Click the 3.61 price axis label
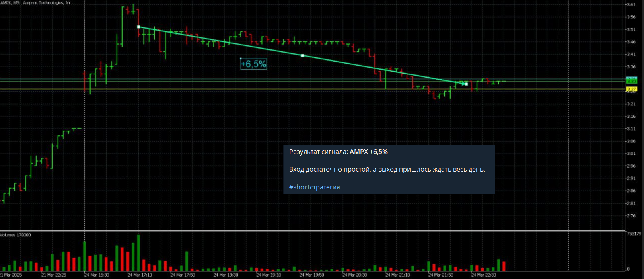This screenshot has height=279, width=644. click(631, 5)
